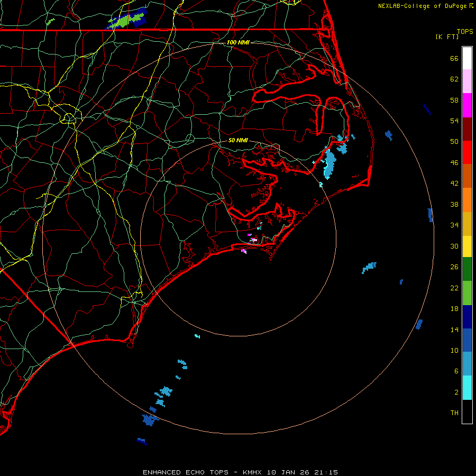Click the large light-blue echo over Pamlico Sound
Image resolution: width=476 pixels, height=476 pixels.
[x=329, y=164]
